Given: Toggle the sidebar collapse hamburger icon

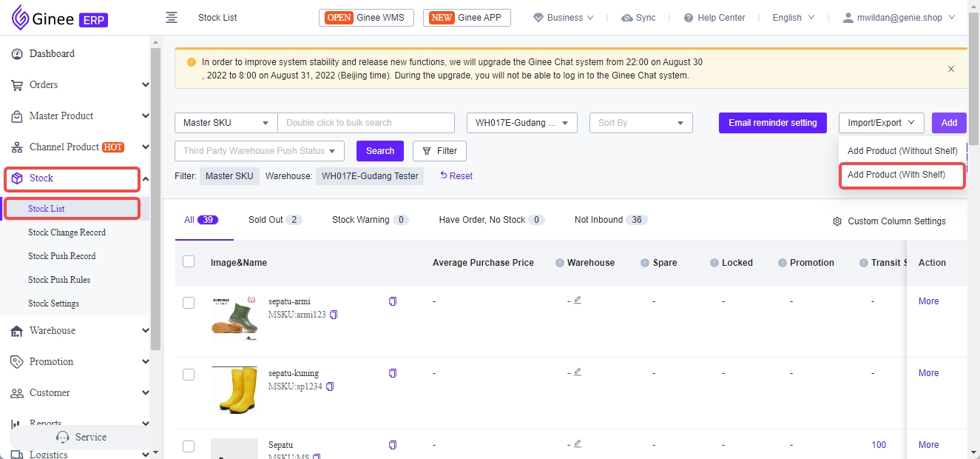Looking at the screenshot, I should pyautogui.click(x=172, y=18).
